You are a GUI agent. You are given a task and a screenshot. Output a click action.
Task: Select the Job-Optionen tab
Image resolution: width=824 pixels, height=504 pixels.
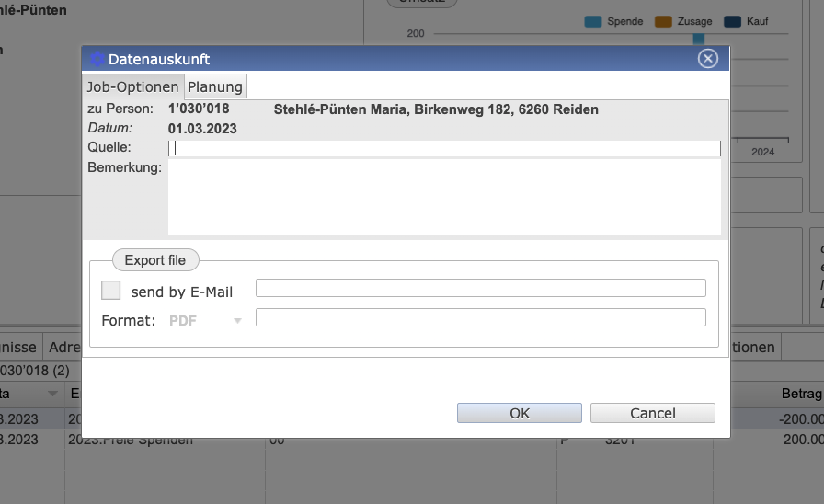132,86
